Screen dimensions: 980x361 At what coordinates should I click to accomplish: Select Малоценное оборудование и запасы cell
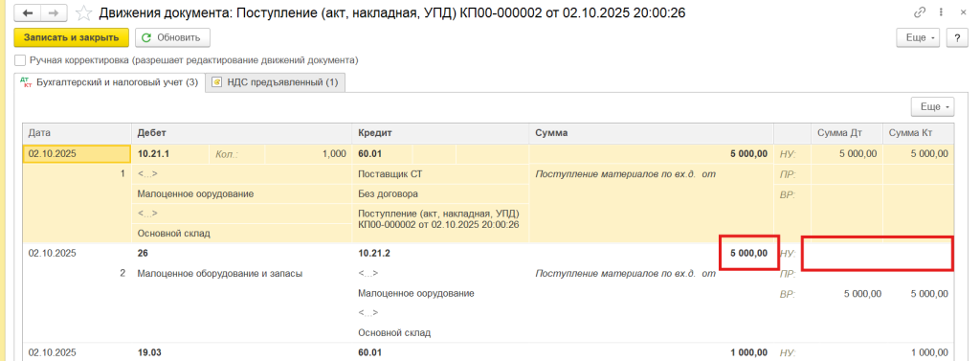pyautogui.click(x=241, y=274)
